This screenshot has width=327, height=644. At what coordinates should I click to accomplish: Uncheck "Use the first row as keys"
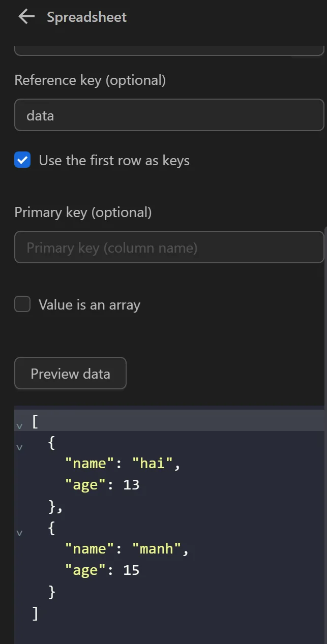coord(22,160)
